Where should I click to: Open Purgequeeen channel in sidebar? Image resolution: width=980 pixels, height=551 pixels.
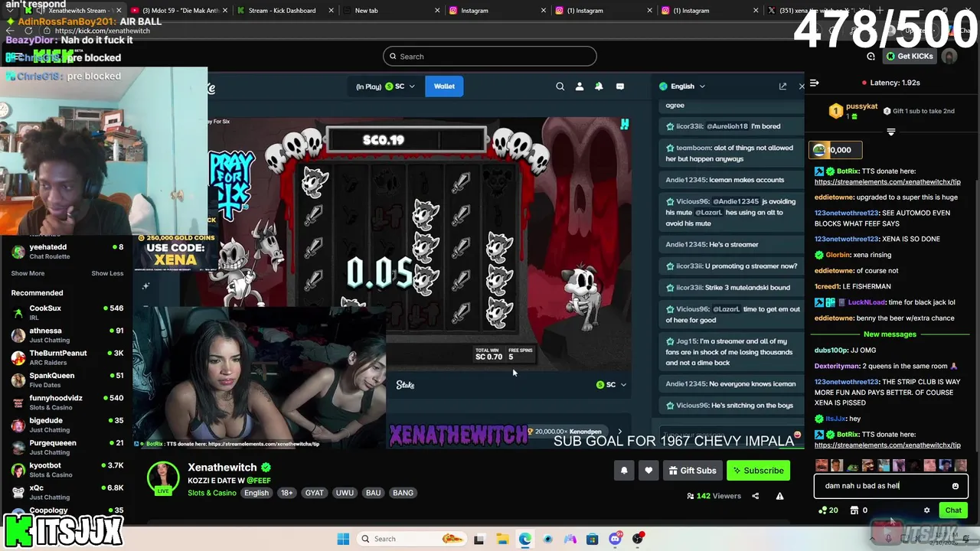coord(66,448)
